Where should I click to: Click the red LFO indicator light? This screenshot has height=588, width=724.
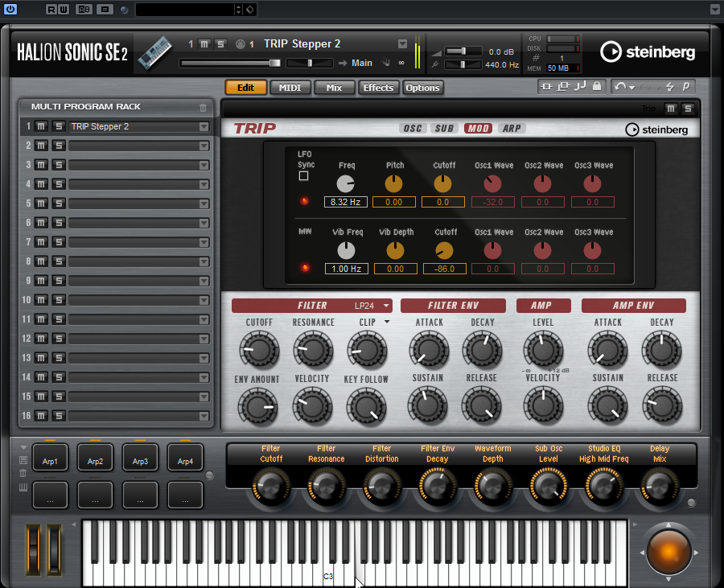point(304,201)
